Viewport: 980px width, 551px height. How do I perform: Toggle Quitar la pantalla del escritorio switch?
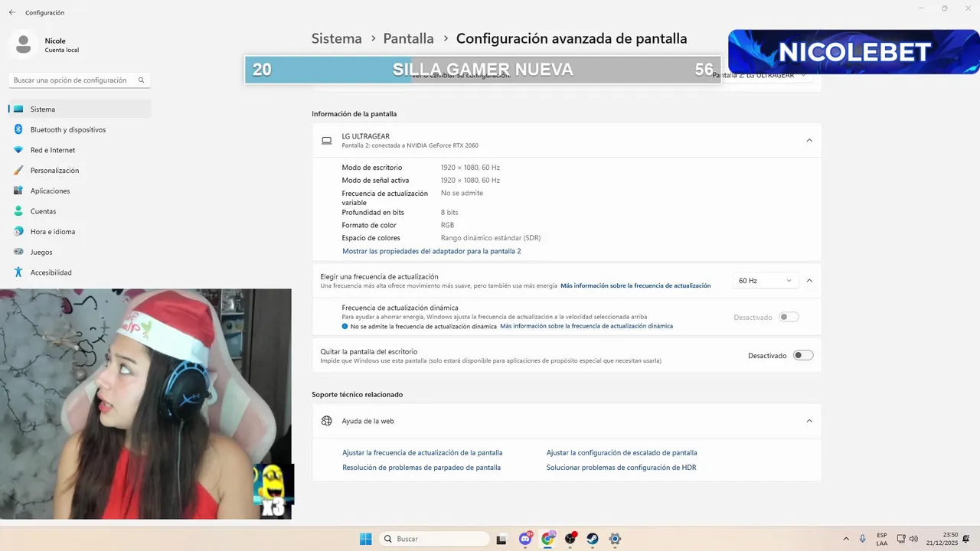click(x=803, y=355)
